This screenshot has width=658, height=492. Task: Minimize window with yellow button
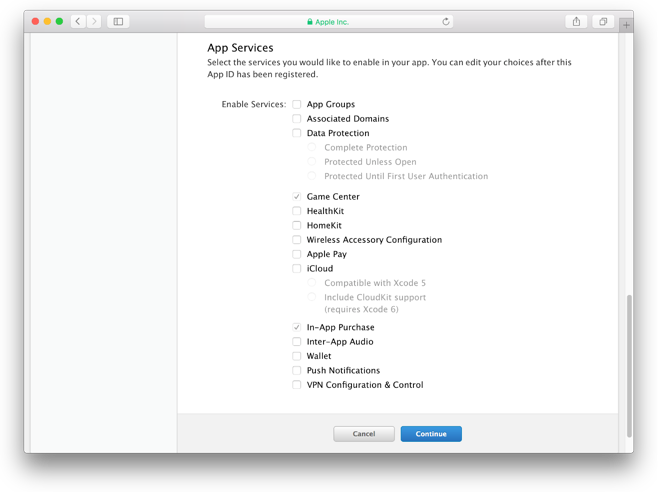[47, 21]
